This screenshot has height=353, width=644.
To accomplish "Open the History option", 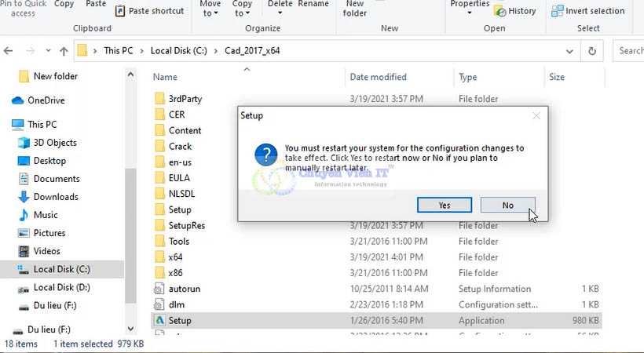I will point(515,11).
